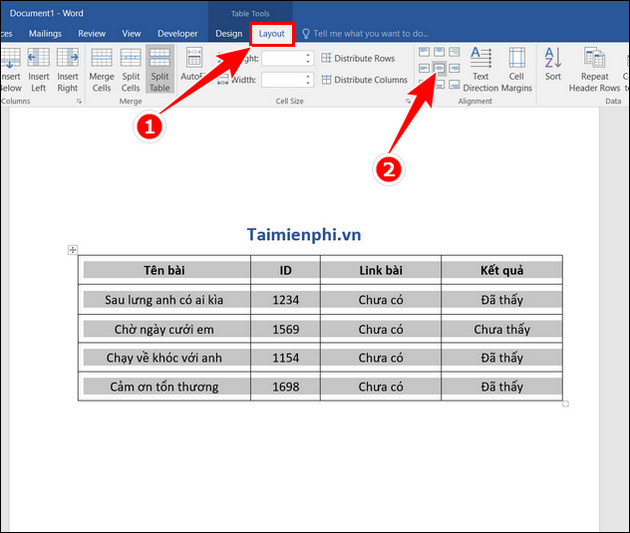Click the 'Cảm ơn tổn thương' cell
The image size is (630, 533).
point(164,386)
